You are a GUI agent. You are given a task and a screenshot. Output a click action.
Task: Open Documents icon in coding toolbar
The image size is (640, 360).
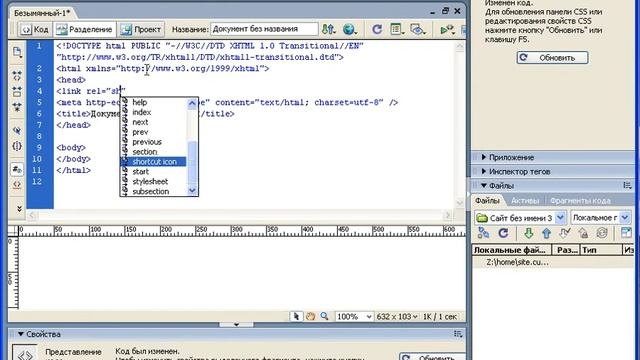[17, 52]
